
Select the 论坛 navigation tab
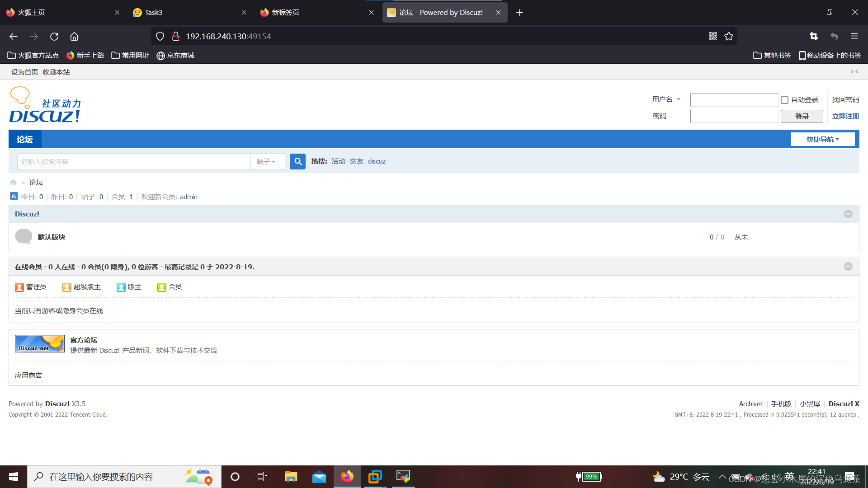click(25, 139)
